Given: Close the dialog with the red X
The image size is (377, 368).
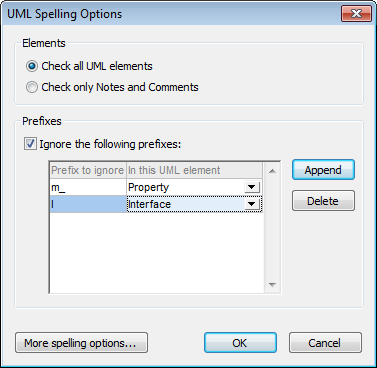Looking at the screenshot, I should 356,14.
